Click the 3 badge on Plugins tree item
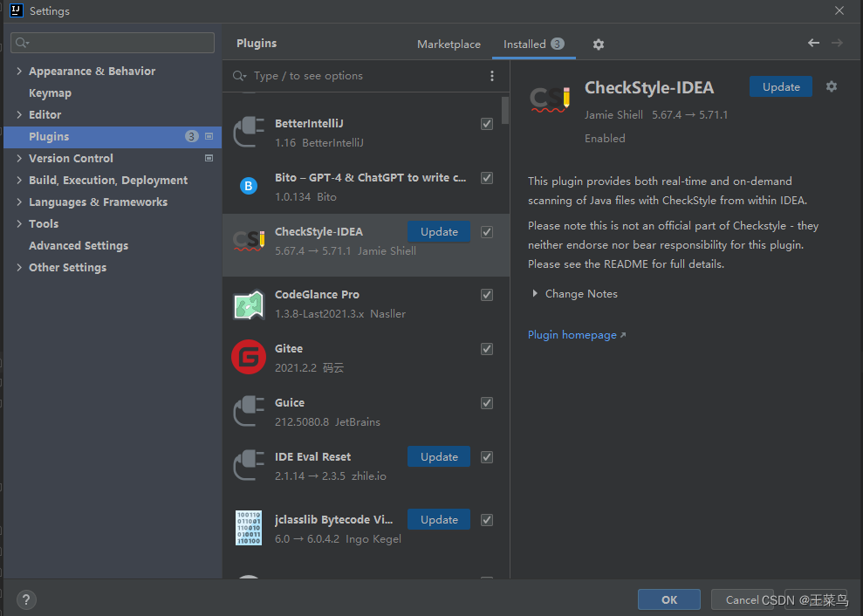Image resolution: width=863 pixels, height=616 pixels. pyautogui.click(x=191, y=136)
